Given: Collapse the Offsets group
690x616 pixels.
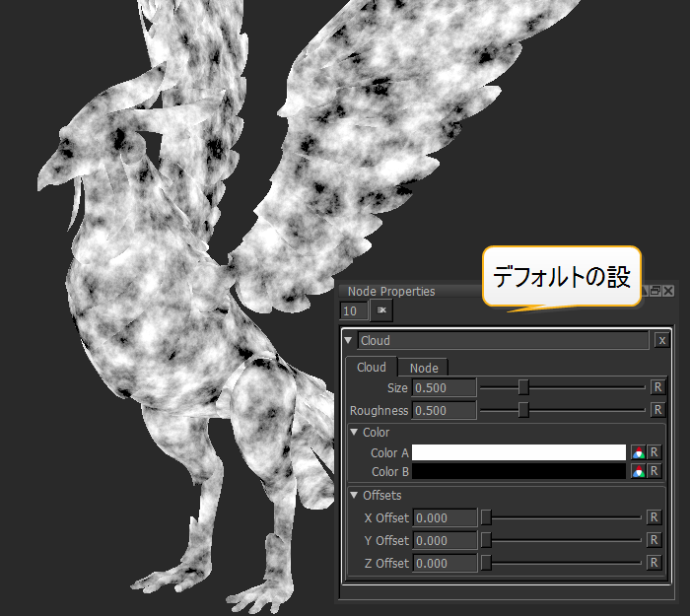Looking at the screenshot, I should [354, 496].
